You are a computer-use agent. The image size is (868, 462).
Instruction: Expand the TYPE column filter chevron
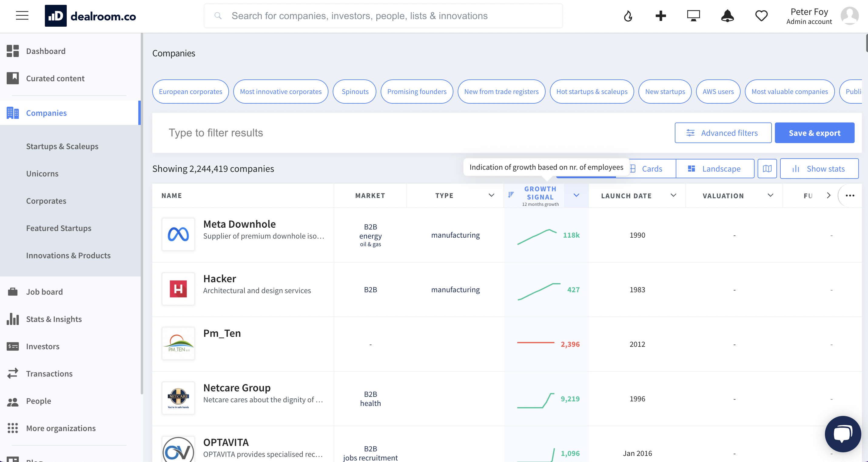(492, 195)
